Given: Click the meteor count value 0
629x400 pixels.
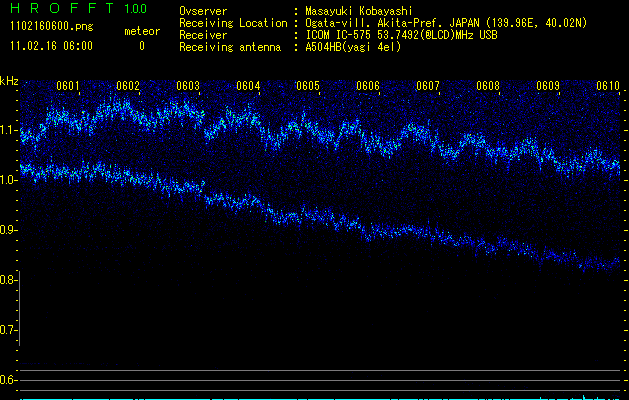Looking at the screenshot, I should 141,46.
